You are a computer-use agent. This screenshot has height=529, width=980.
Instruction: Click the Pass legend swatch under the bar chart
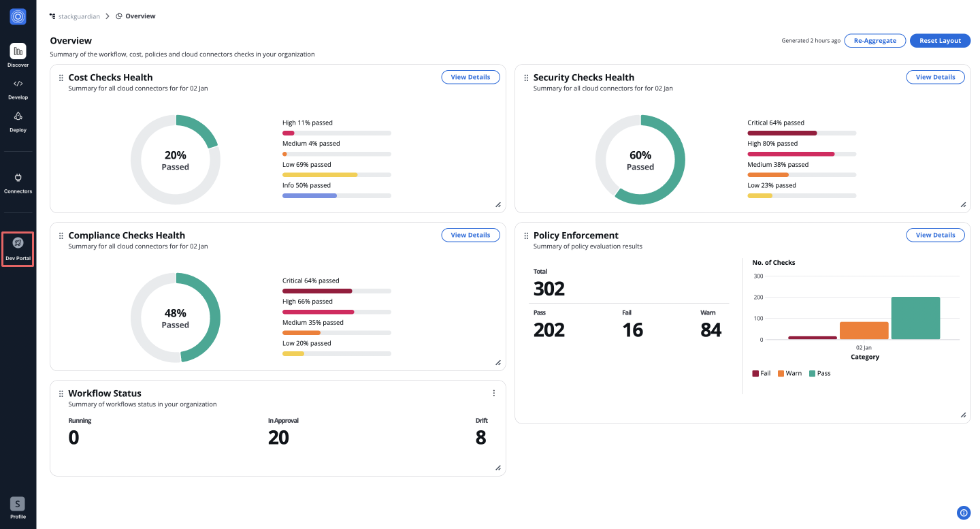click(x=811, y=373)
